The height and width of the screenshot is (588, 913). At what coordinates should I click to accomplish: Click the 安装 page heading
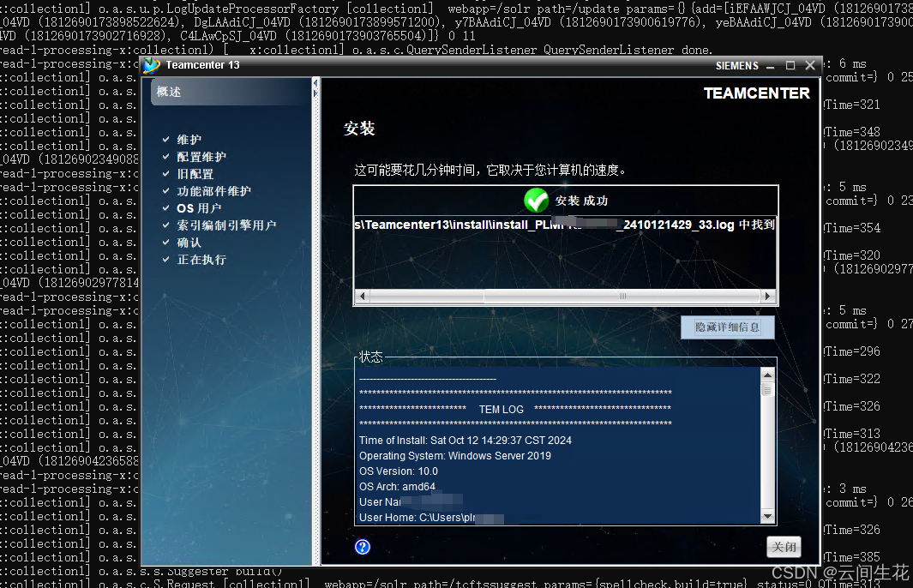pos(359,128)
